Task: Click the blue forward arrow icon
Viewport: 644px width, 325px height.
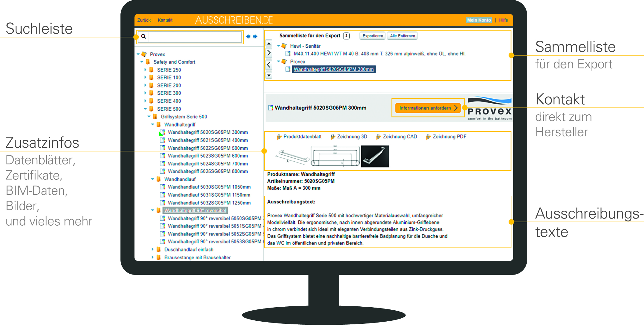Action: [255, 36]
